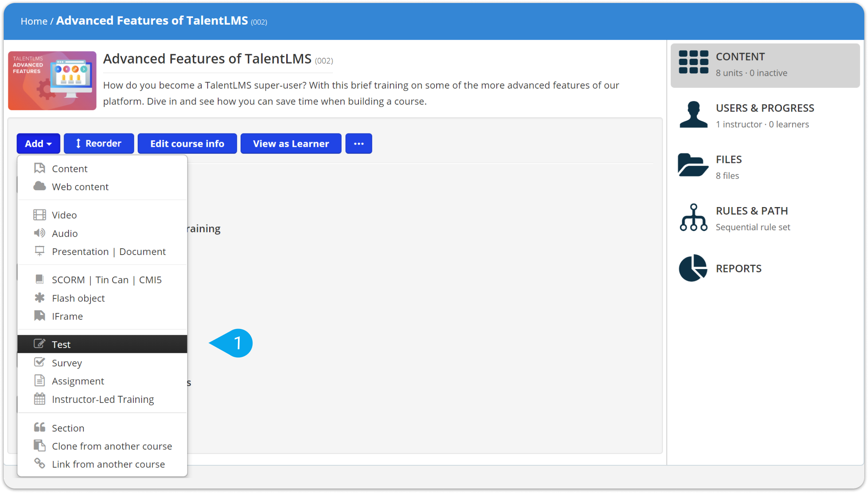Click the Assignment document icon

39,380
